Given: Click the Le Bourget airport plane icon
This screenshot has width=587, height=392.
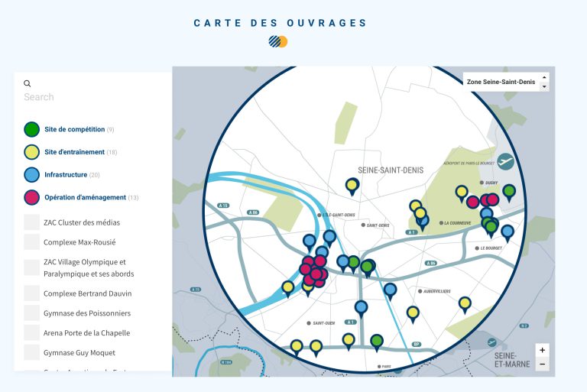Looking at the screenshot, I should [505, 162].
